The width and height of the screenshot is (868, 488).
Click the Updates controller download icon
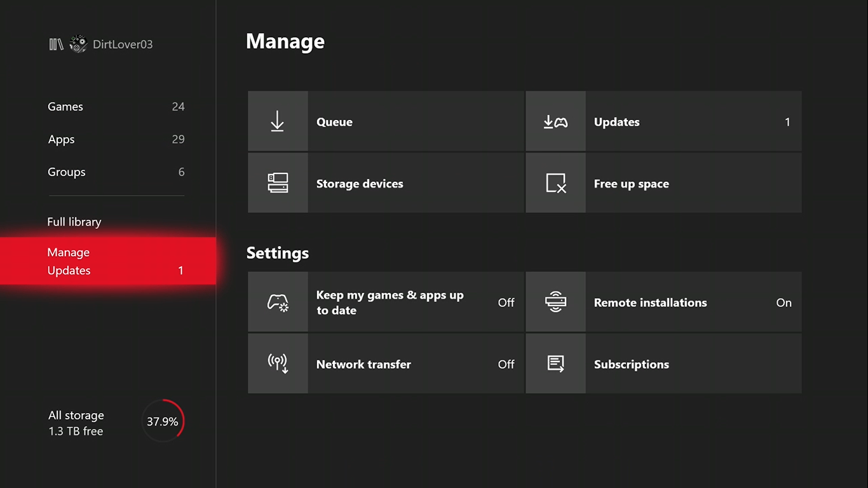(555, 121)
